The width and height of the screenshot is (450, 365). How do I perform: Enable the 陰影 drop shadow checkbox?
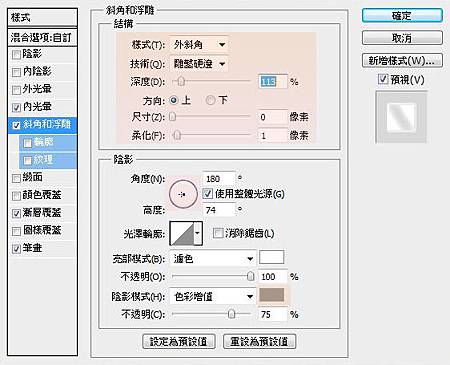click(x=16, y=55)
